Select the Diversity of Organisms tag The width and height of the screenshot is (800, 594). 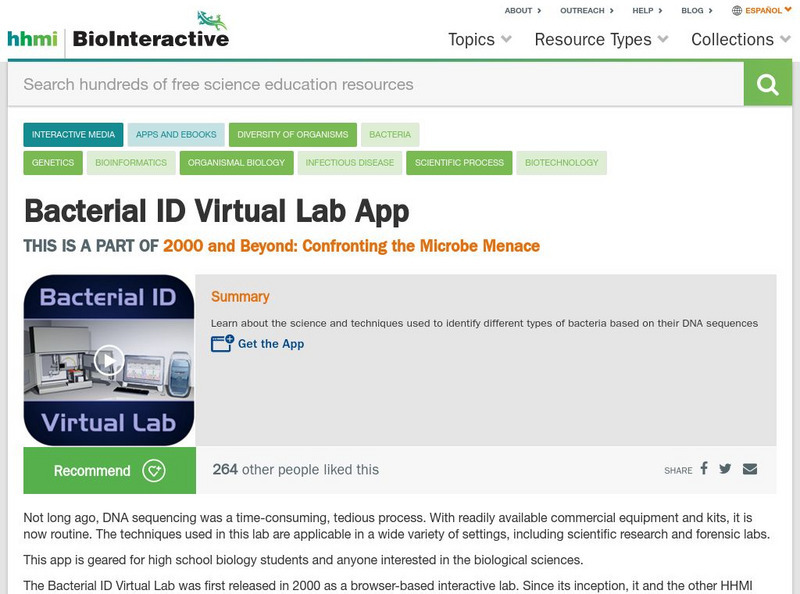[x=293, y=134]
